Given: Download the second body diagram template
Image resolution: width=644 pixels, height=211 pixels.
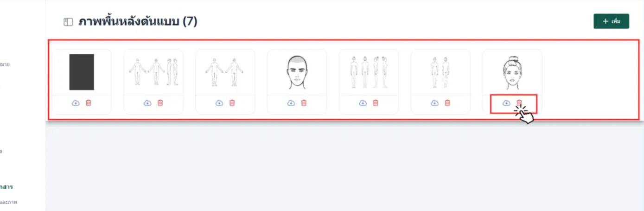Looking at the screenshot, I should [x=147, y=103].
